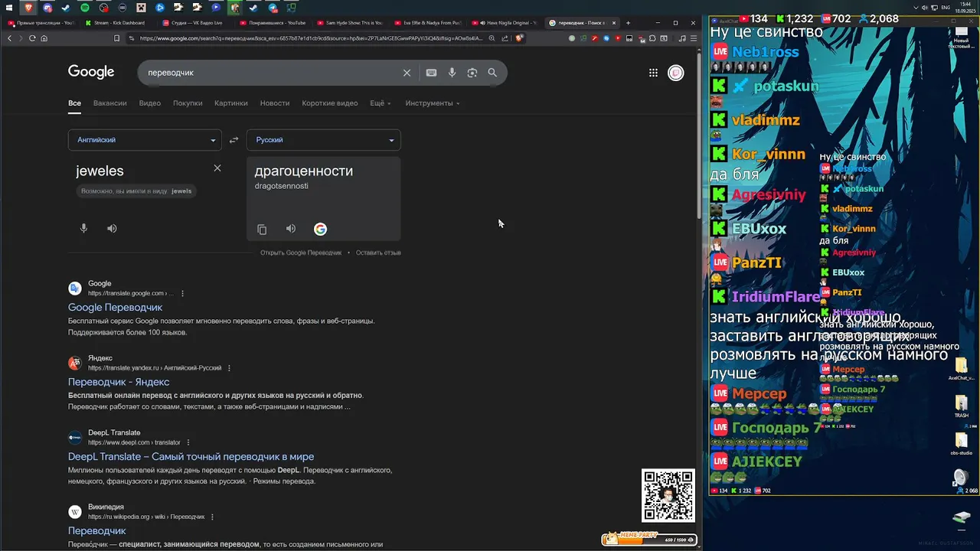The height and width of the screenshot is (551, 980).
Task: Show hidden system tray icons
Action: pyautogui.click(x=916, y=8)
